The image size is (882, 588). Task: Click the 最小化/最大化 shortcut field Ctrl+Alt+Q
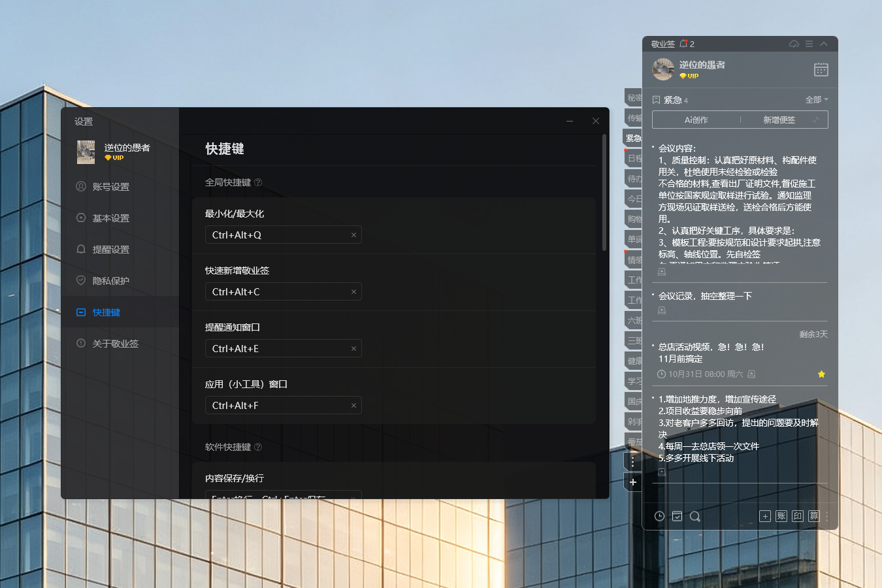click(x=284, y=235)
